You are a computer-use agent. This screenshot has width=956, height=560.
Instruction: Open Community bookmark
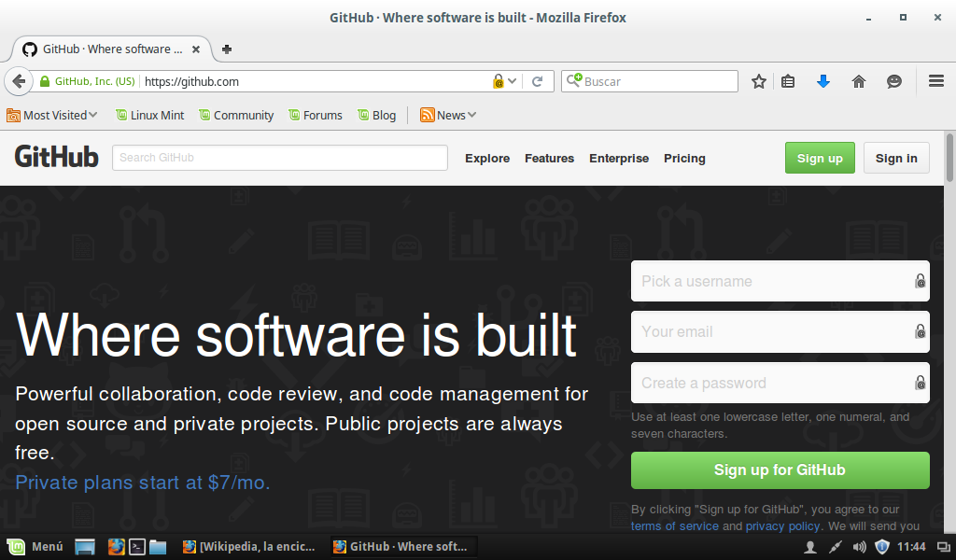tap(236, 115)
